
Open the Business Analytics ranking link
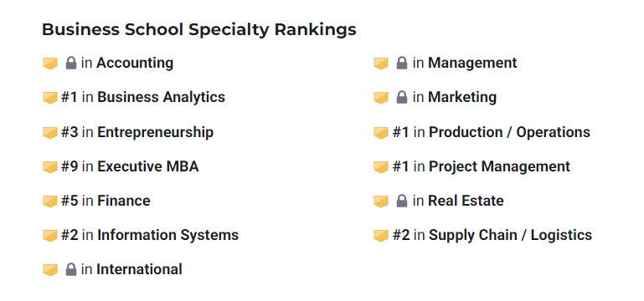click(x=161, y=97)
